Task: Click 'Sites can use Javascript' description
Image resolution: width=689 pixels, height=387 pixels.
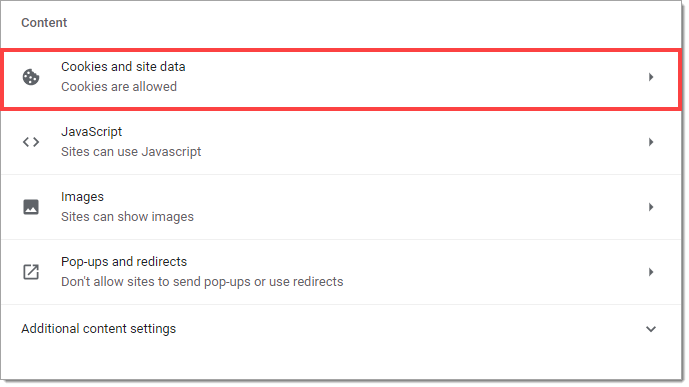Action: click(x=131, y=152)
